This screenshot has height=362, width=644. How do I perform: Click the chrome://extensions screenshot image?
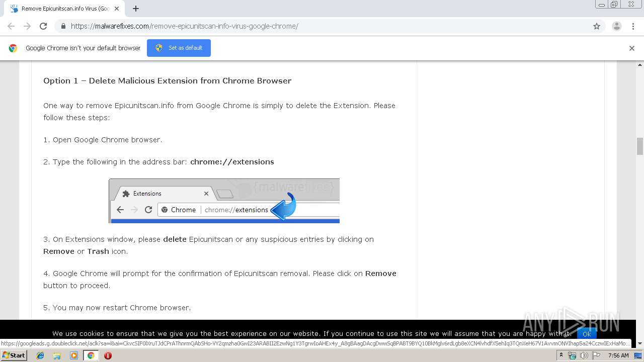pos(224,201)
